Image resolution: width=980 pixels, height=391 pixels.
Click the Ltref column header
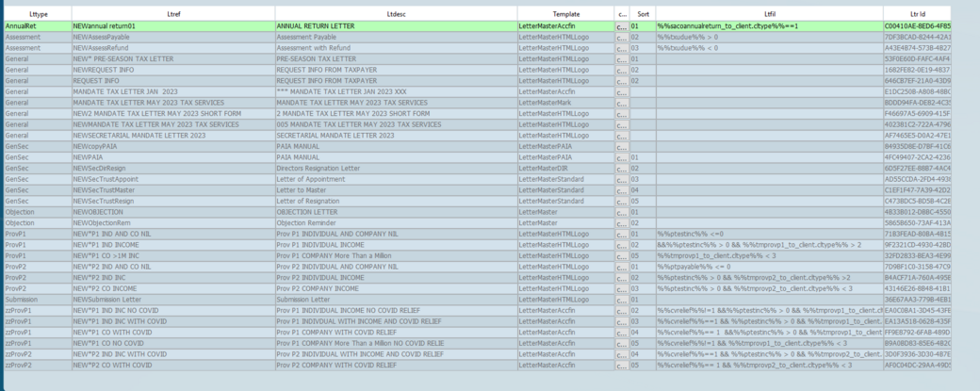coord(172,14)
